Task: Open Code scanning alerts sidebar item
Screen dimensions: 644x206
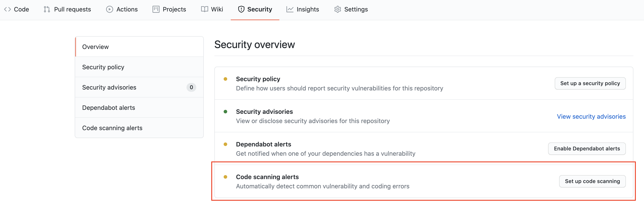Action: pos(112,128)
